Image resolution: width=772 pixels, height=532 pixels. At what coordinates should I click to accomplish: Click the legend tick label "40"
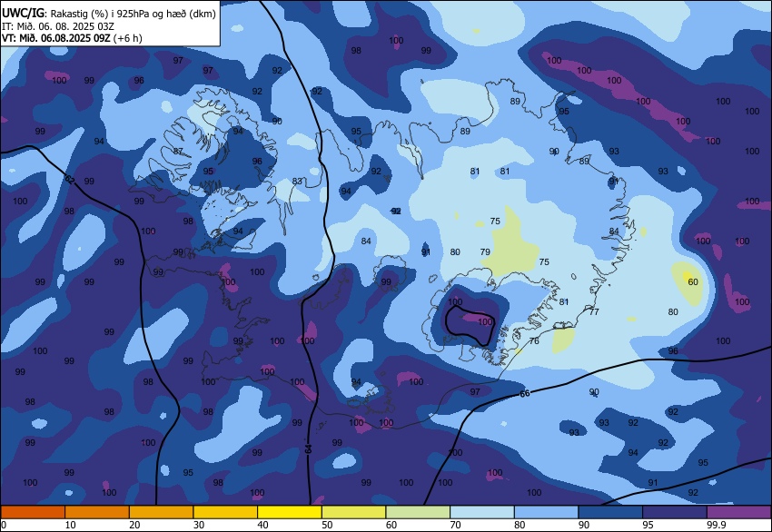262,525
